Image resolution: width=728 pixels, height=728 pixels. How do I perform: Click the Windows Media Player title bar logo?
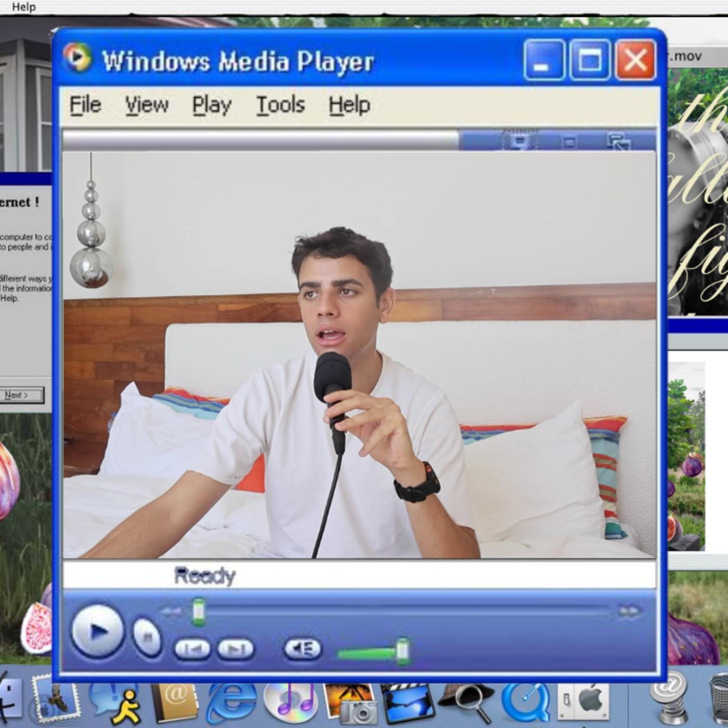[77, 57]
